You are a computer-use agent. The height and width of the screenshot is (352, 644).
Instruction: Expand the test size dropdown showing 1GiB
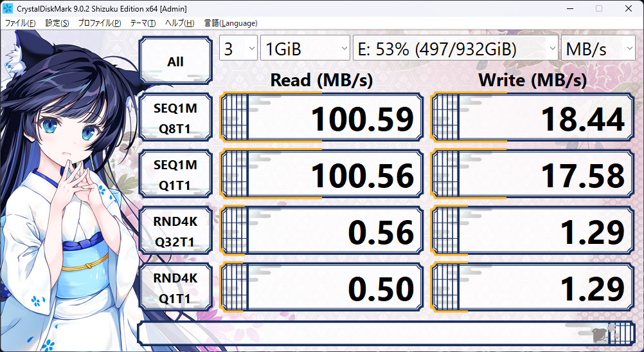click(x=305, y=48)
